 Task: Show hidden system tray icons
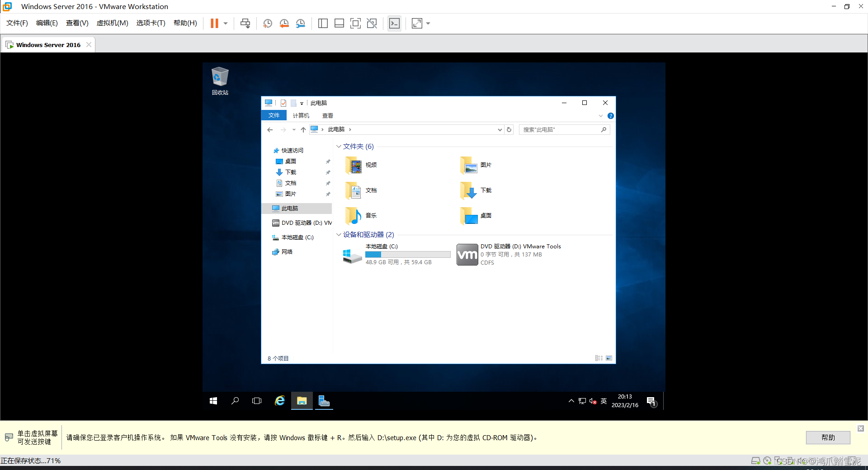click(x=571, y=401)
